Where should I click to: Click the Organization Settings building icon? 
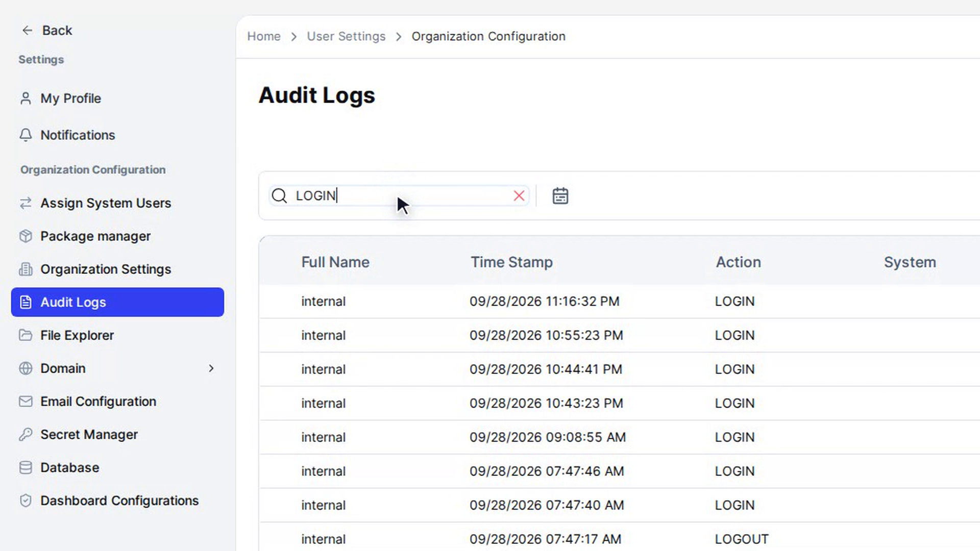point(26,269)
